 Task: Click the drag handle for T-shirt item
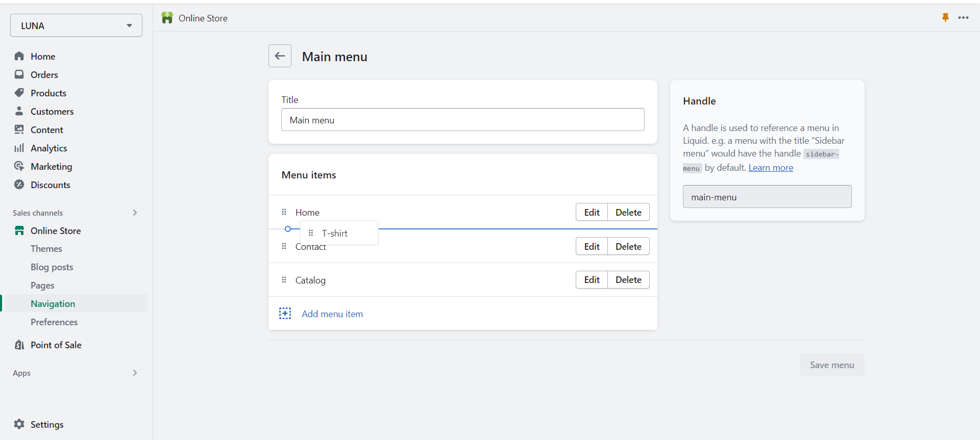(311, 233)
